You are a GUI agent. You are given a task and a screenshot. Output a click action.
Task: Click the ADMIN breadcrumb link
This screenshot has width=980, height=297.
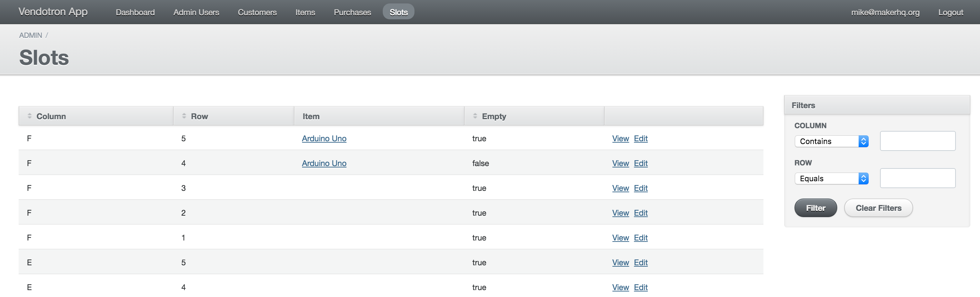coord(30,35)
